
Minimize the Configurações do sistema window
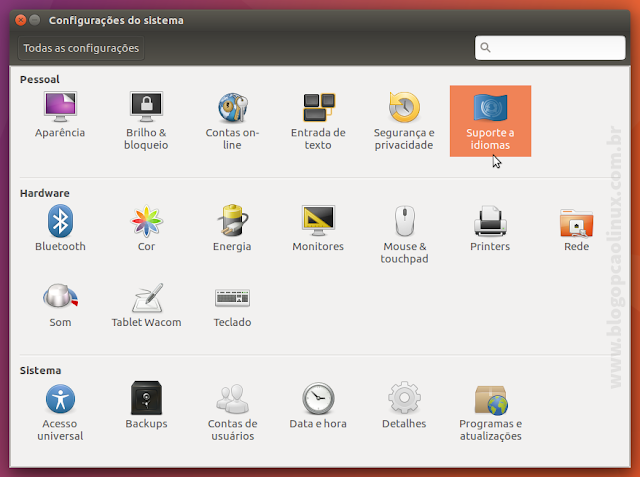(x=35, y=20)
